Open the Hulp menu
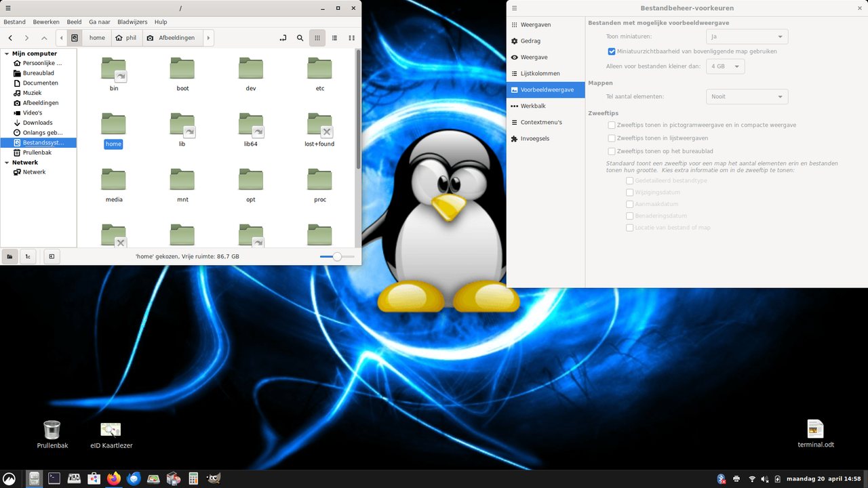 coord(161,22)
